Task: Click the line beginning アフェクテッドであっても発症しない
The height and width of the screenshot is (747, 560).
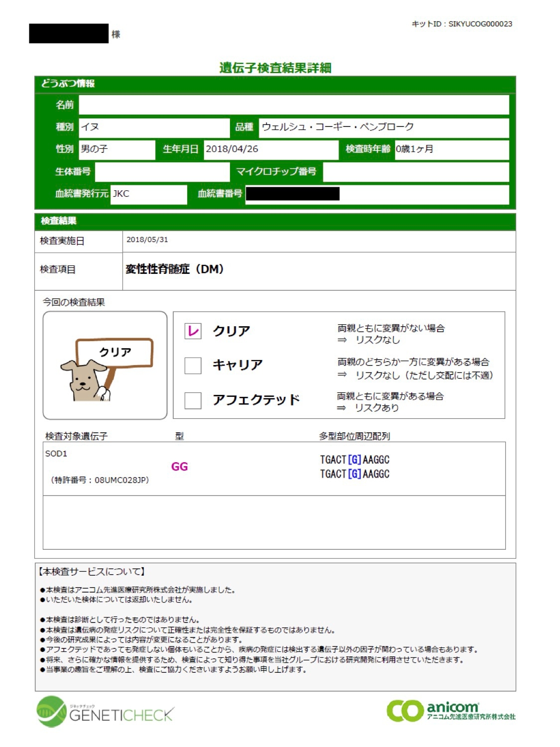Action: click(x=259, y=650)
